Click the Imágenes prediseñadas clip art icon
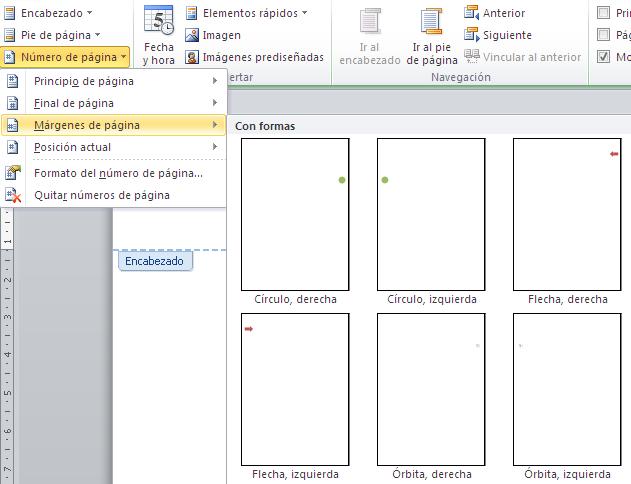631x484 pixels. click(x=192, y=57)
